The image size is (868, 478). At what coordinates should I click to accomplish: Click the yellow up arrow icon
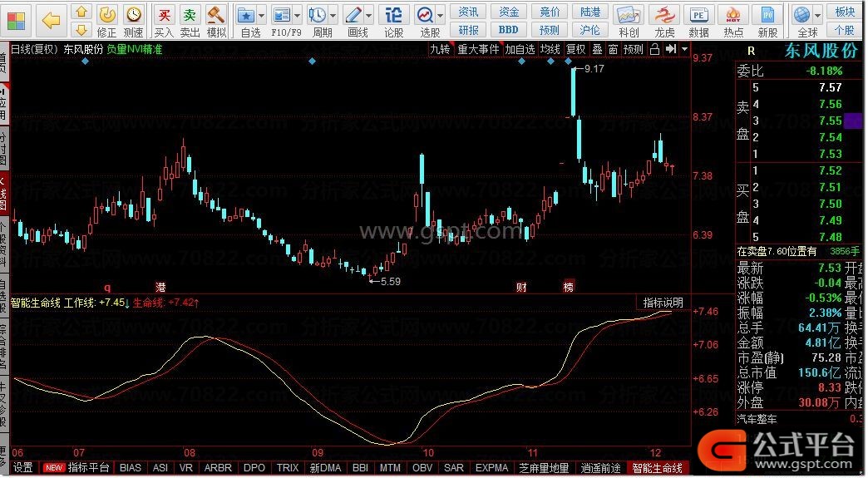(81, 12)
